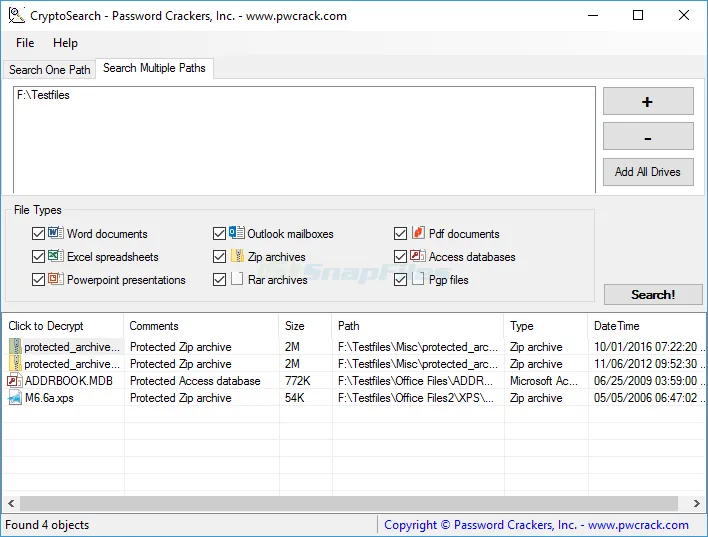Image resolution: width=708 pixels, height=537 pixels.
Task: Sort by the Click to Decrypt column header
Action: click(x=63, y=326)
